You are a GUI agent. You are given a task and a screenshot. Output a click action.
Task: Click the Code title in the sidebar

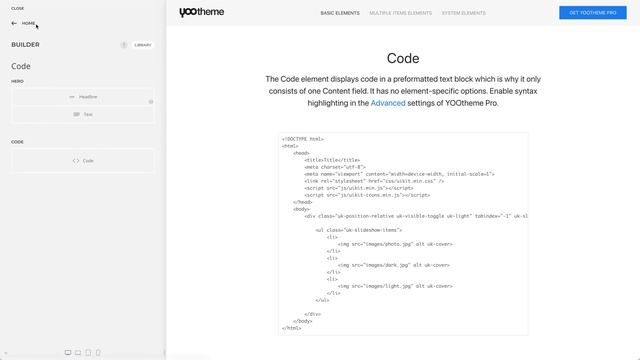pos(21,66)
